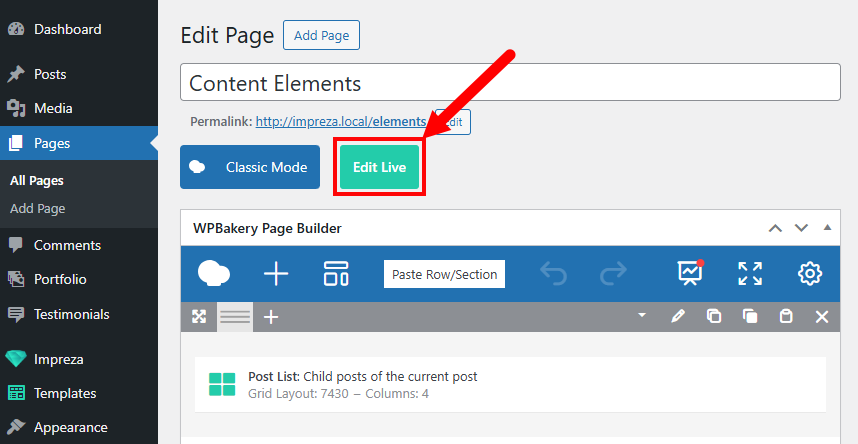
Task: Click 'Grid Layout: 7430 – Columns: 4' text
Action: click(338, 394)
